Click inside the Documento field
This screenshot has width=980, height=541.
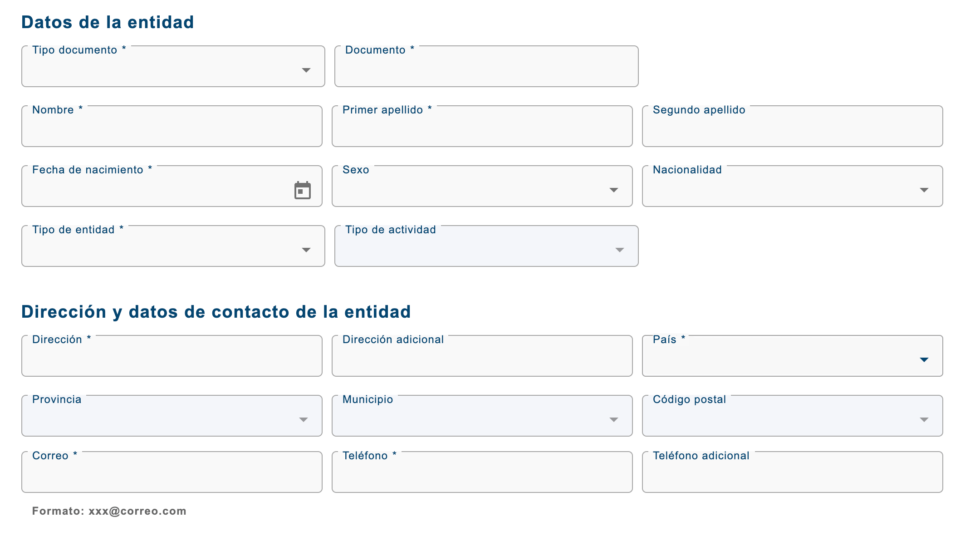click(x=485, y=70)
